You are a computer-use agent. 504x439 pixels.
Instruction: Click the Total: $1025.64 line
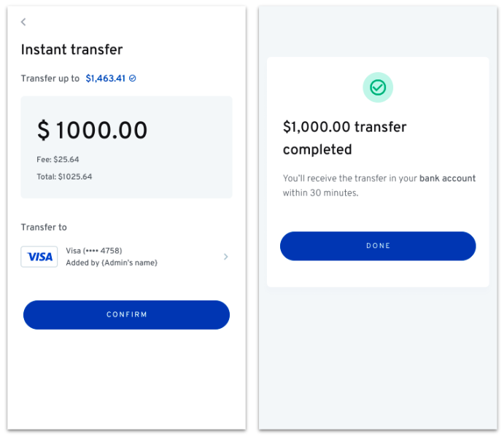click(x=64, y=176)
